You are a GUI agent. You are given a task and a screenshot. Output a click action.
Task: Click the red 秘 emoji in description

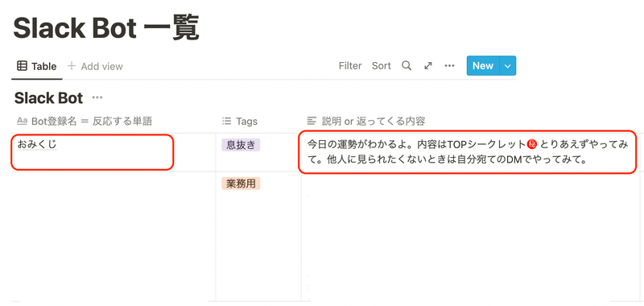tap(533, 145)
